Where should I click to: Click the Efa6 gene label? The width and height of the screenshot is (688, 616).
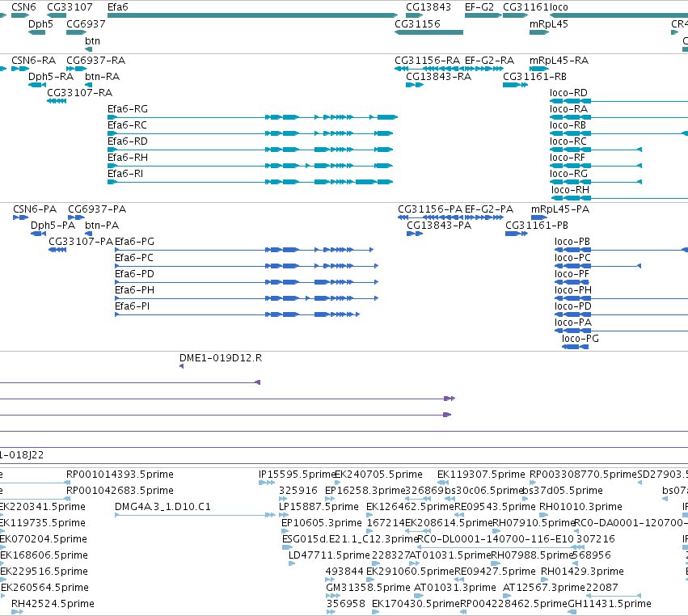pos(117,7)
